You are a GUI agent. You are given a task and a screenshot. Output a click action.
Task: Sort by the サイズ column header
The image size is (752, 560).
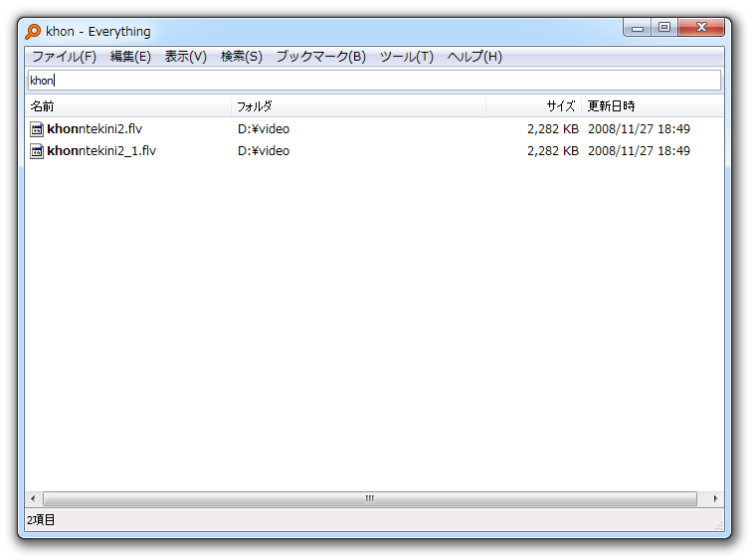click(x=534, y=106)
